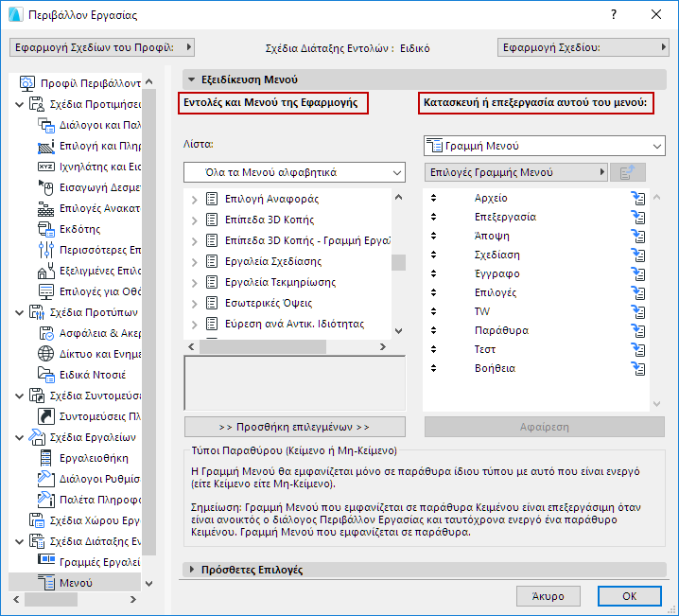Click the Γραμμές Εργαλείων icon

pyautogui.click(x=46, y=559)
